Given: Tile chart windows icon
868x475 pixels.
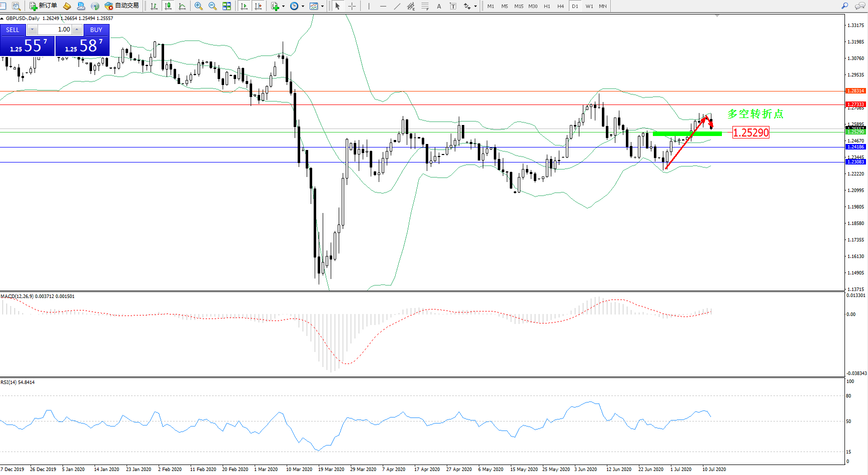Looking at the screenshot, I should coord(227,6).
